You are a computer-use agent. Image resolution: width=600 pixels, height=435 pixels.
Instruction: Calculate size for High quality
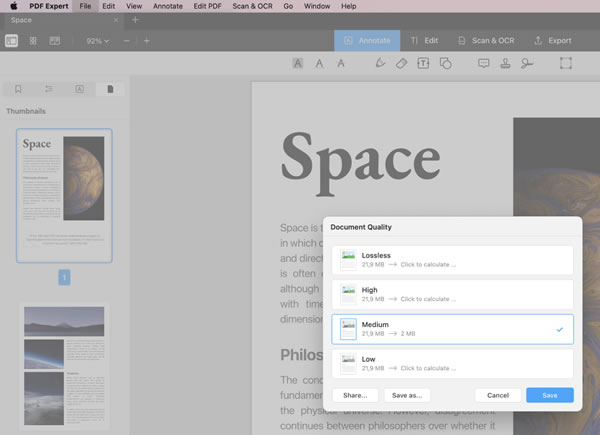pyautogui.click(x=428, y=299)
